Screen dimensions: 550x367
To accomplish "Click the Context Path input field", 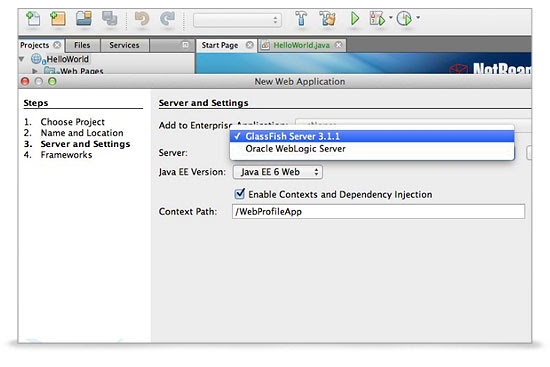I will coord(378,212).
